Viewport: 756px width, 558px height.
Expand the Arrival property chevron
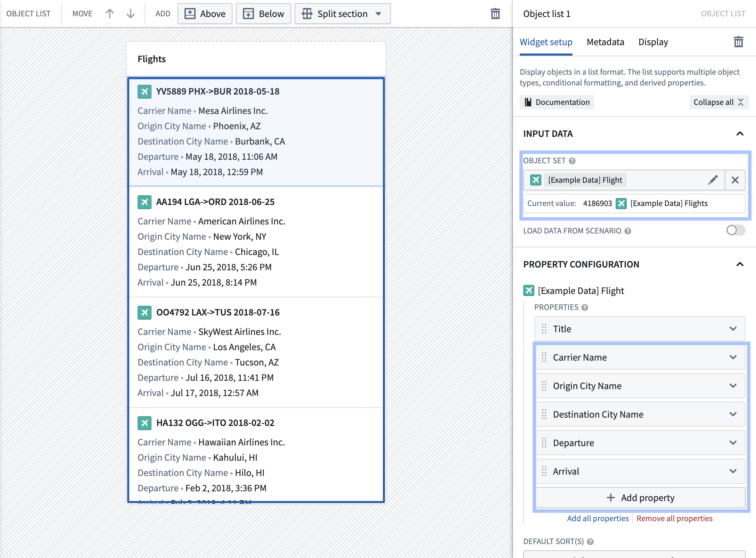(x=733, y=471)
